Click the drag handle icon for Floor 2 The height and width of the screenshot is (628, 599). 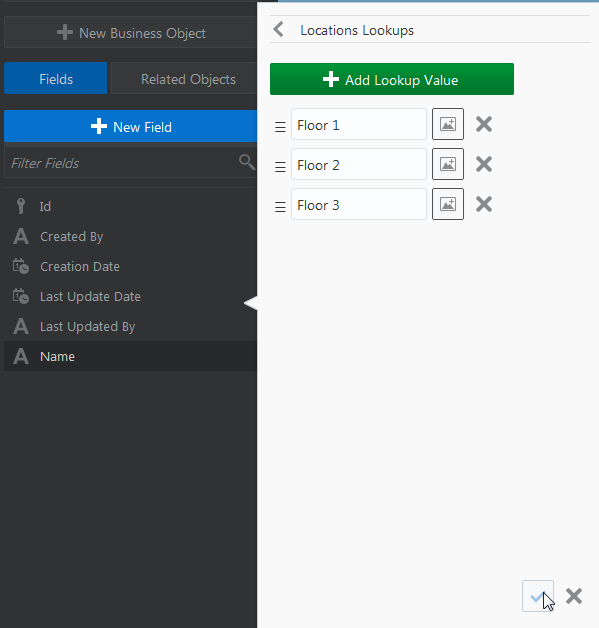coord(280,167)
